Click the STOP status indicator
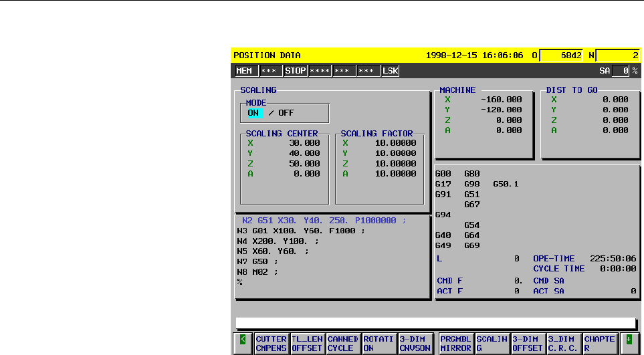This screenshot has height=355, width=644. click(295, 70)
